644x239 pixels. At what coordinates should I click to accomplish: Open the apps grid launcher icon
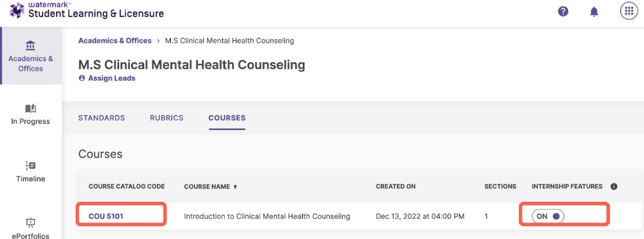pos(629,12)
